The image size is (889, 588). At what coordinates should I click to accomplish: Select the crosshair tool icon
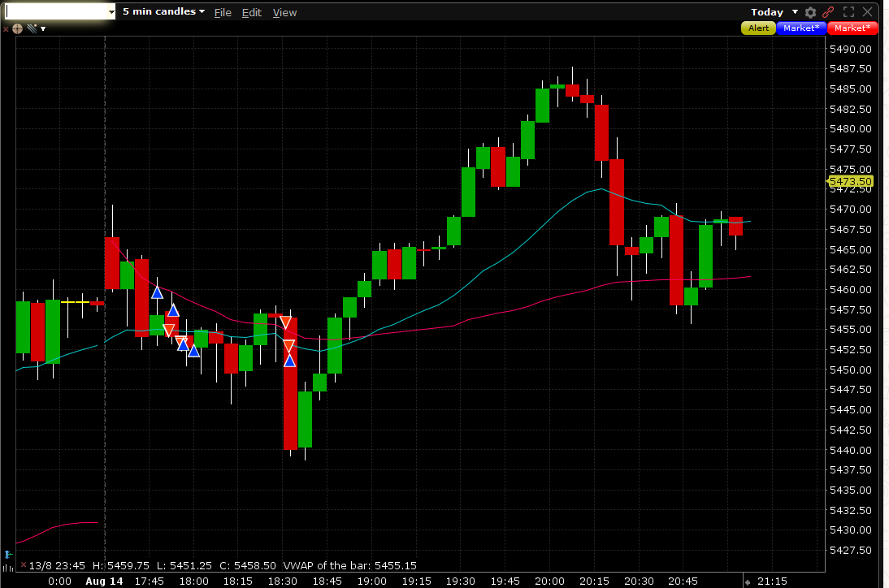click(x=18, y=28)
